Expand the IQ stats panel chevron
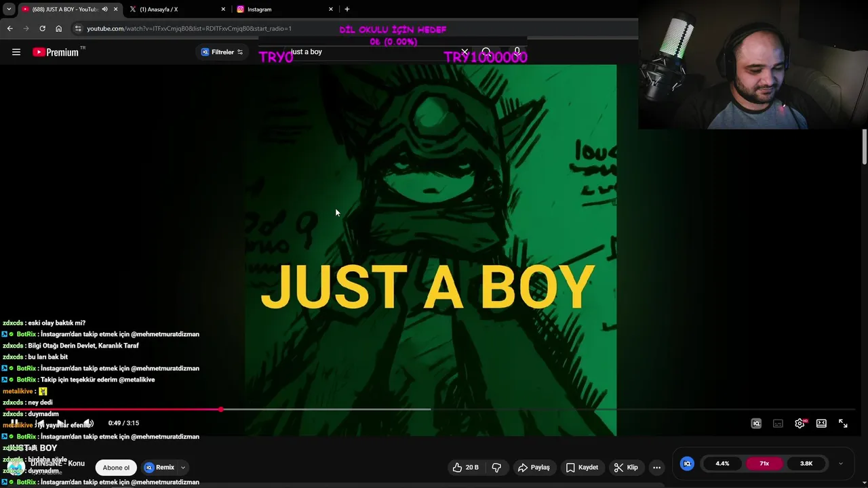Viewport: 868px width, 488px height. 841,464
